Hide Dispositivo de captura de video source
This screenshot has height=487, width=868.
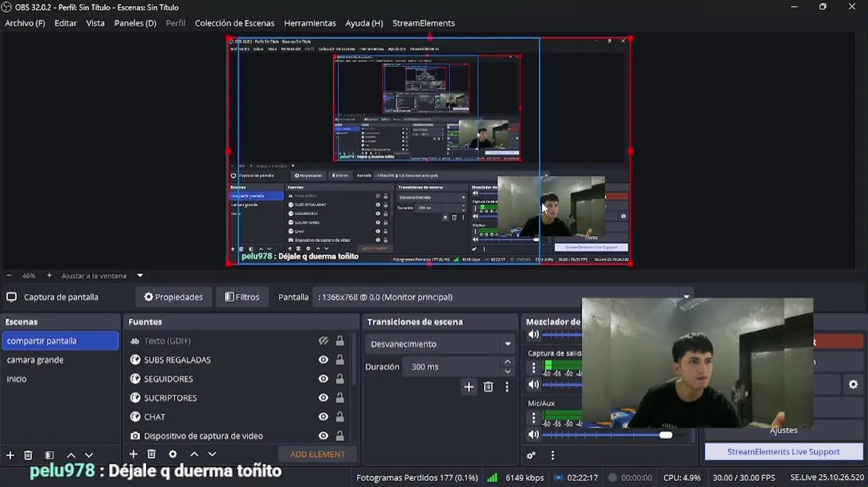(x=323, y=436)
